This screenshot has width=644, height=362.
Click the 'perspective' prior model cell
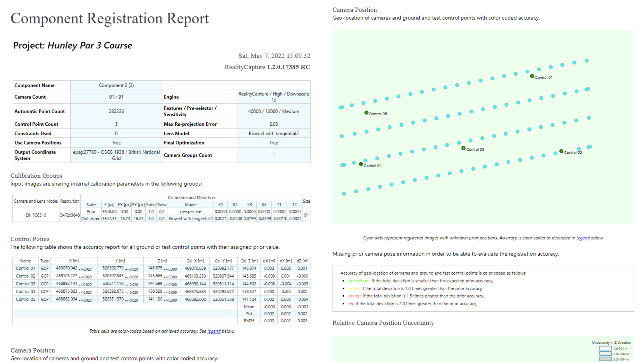pos(190,212)
